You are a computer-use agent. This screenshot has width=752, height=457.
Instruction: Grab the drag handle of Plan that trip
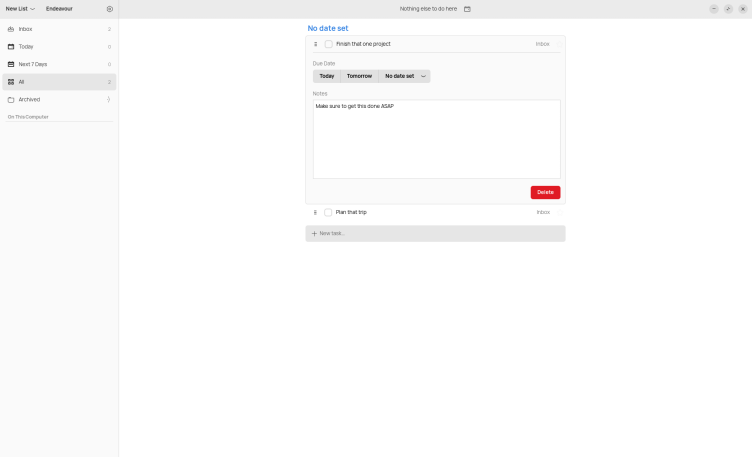tap(315, 212)
